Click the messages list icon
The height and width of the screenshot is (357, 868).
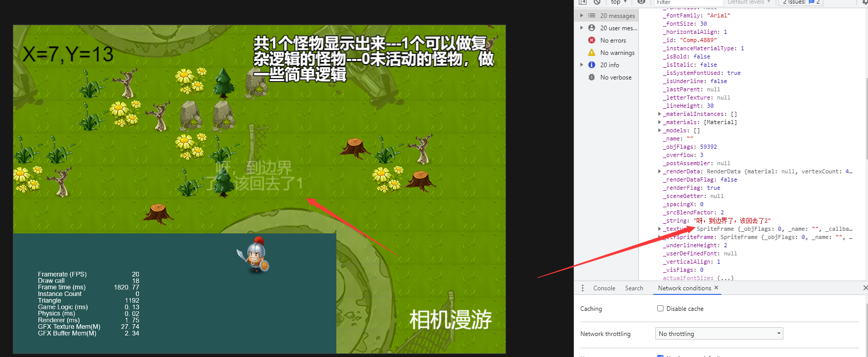592,16
